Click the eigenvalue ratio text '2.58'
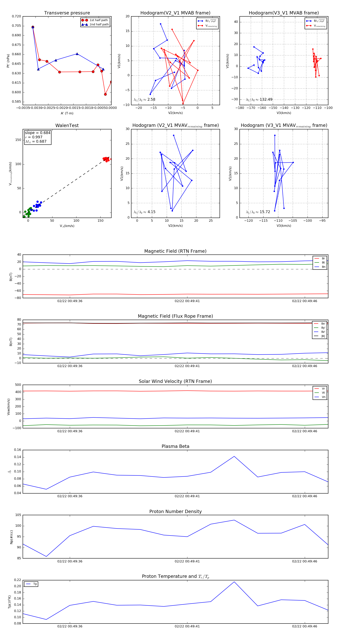Screen dimensions: 351x644 click(151, 100)
